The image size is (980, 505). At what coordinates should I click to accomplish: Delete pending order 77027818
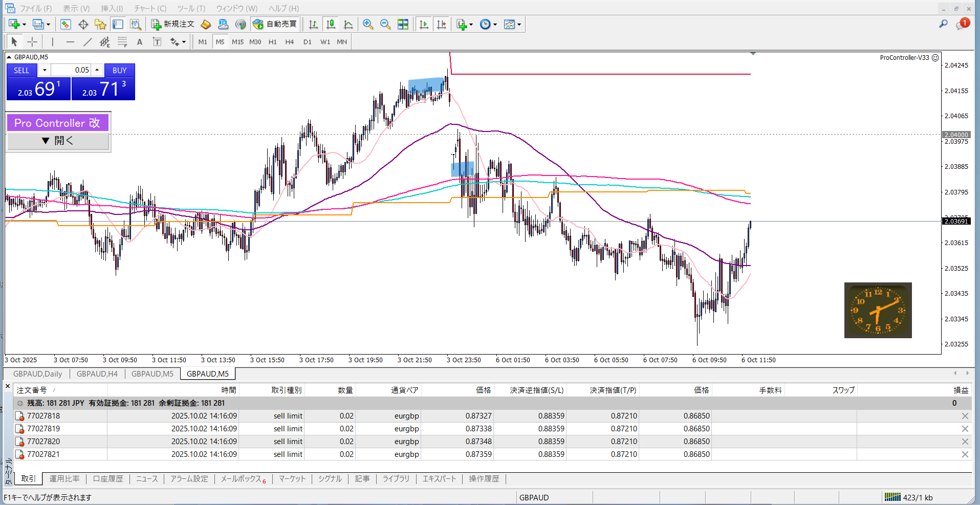click(965, 416)
